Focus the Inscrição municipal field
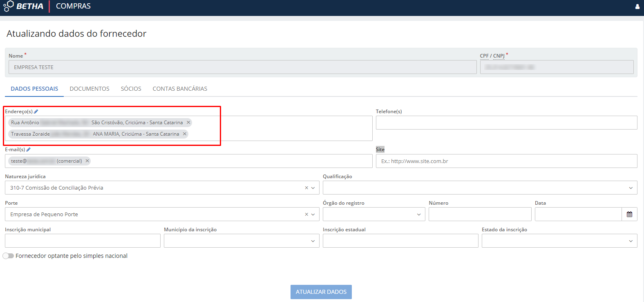The height and width of the screenshot is (302, 644). coord(83,241)
